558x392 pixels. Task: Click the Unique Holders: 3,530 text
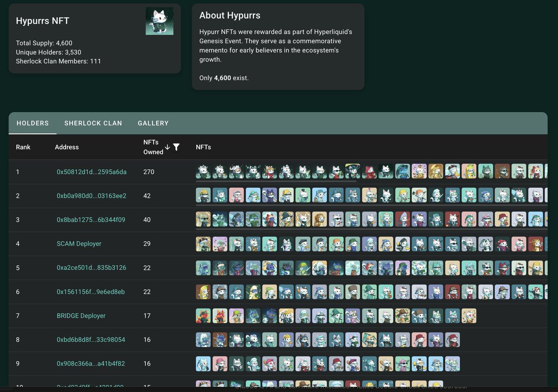click(48, 52)
